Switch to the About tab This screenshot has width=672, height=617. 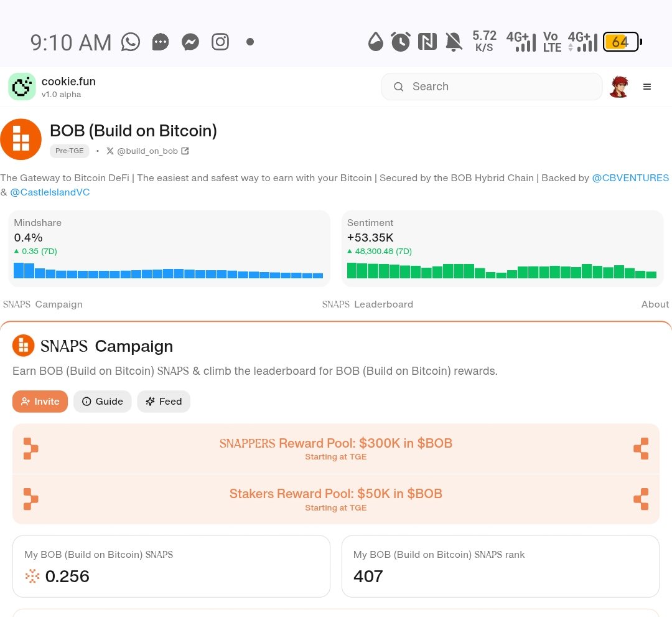click(655, 304)
